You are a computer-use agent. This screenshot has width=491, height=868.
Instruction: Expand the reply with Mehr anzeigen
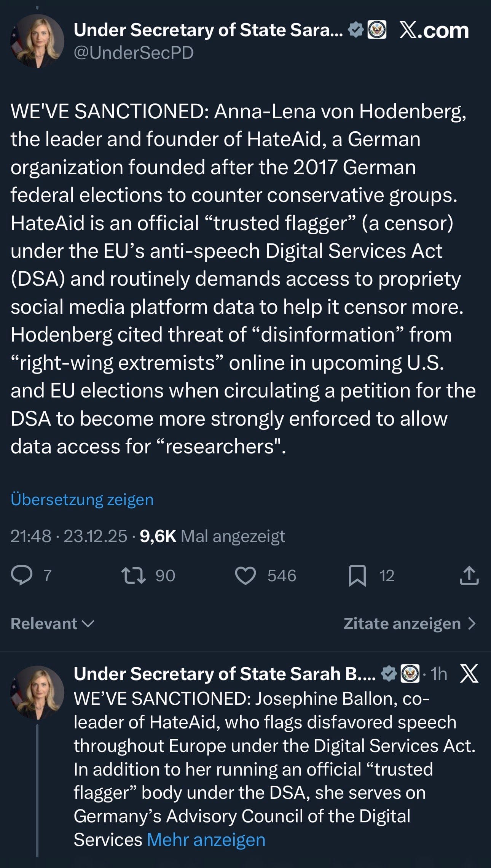[x=206, y=839]
